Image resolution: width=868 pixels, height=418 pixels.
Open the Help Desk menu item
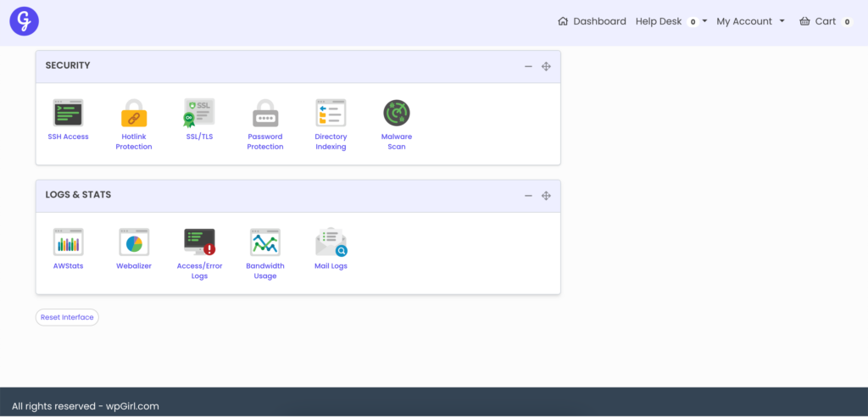(x=659, y=21)
